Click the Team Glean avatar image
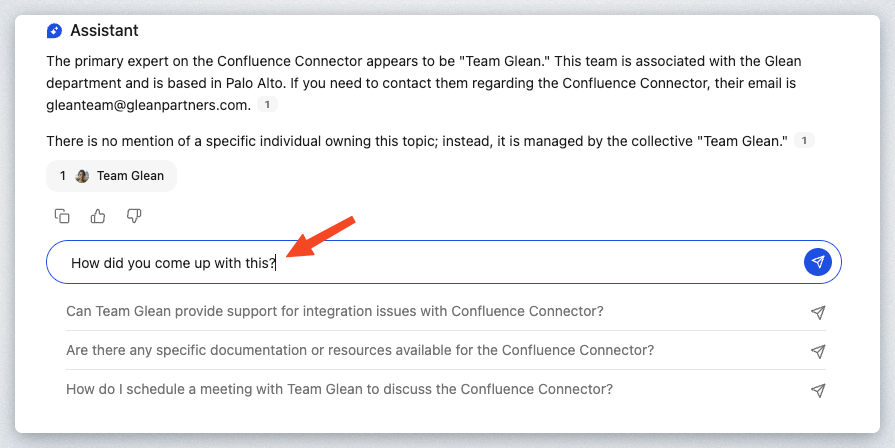 [x=83, y=176]
